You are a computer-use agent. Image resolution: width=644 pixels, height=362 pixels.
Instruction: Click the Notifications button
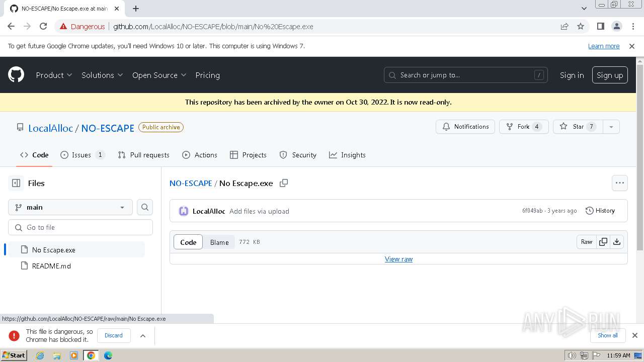coord(465,127)
